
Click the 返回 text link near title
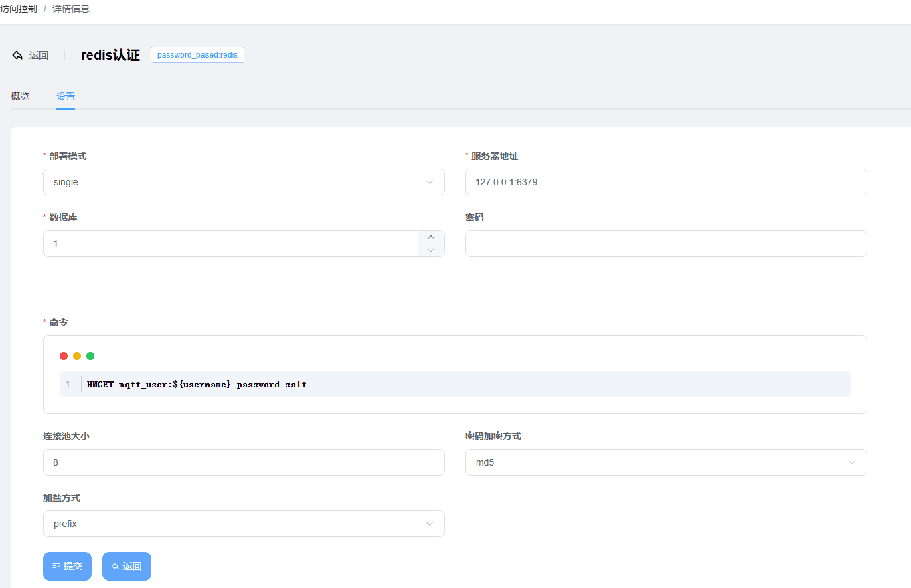tap(39, 56)
